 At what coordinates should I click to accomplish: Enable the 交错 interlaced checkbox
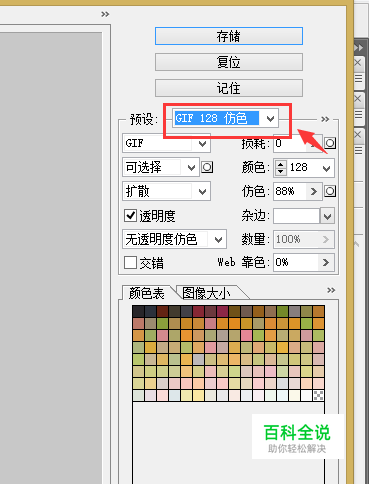(x=130, y=263)
